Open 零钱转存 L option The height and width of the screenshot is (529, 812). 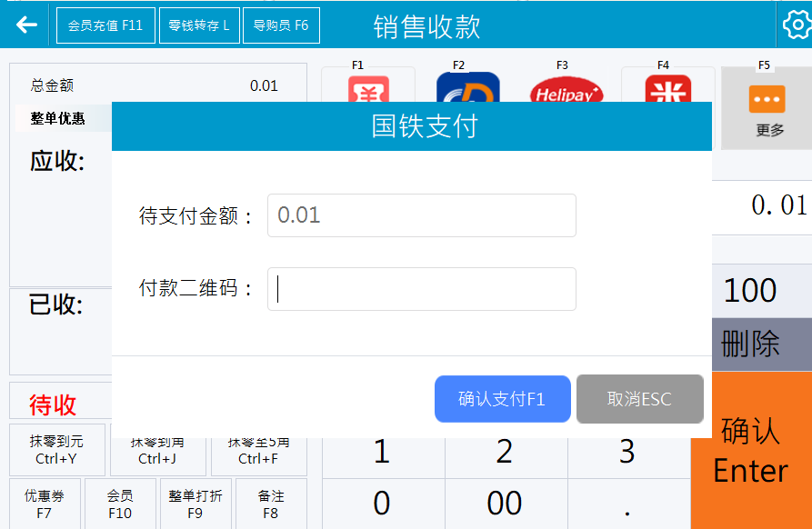(199, 25)
